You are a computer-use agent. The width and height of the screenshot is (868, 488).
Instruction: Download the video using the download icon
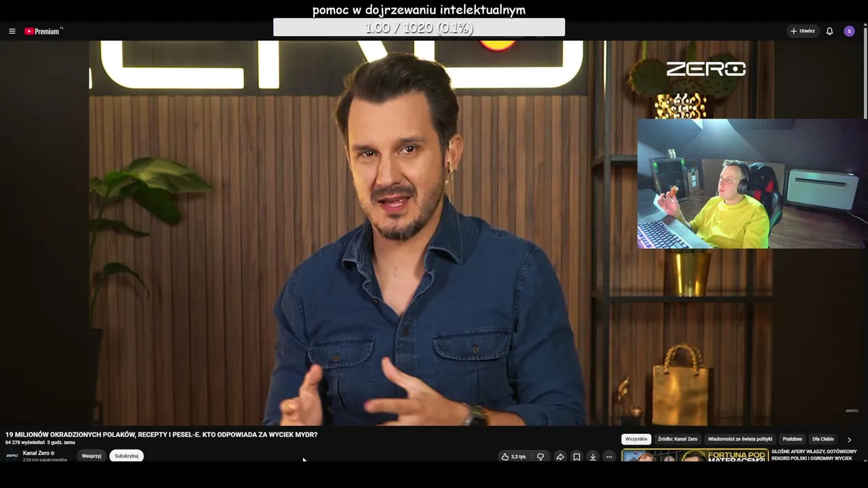click(593, 457)
